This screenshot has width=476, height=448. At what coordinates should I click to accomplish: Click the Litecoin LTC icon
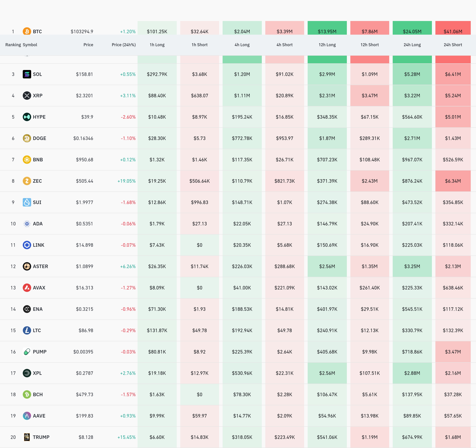point(27,330)
